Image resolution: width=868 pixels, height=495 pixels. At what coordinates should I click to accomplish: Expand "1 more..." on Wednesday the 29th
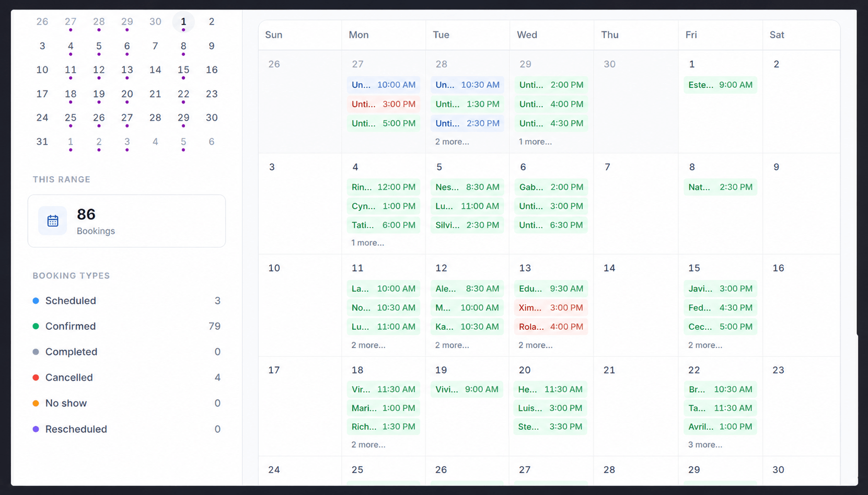[x=535, y=142]
